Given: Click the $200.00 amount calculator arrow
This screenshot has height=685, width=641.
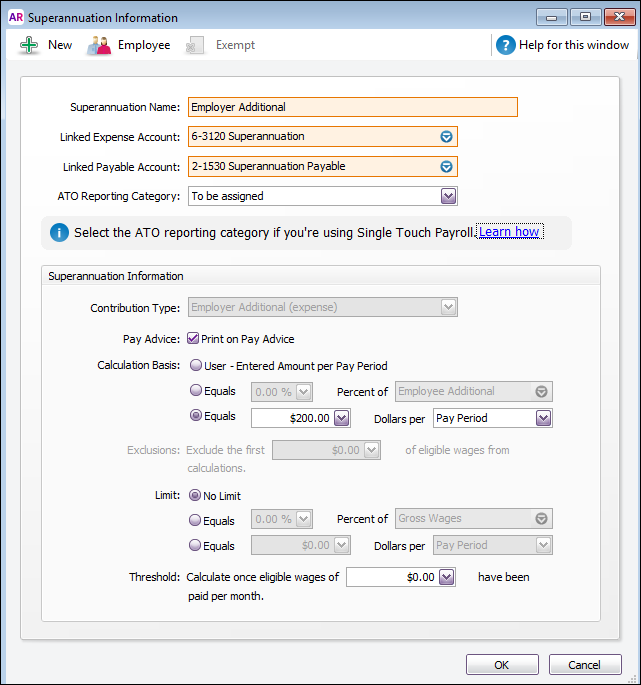Looking at the screenshot, I should [341, 418].
